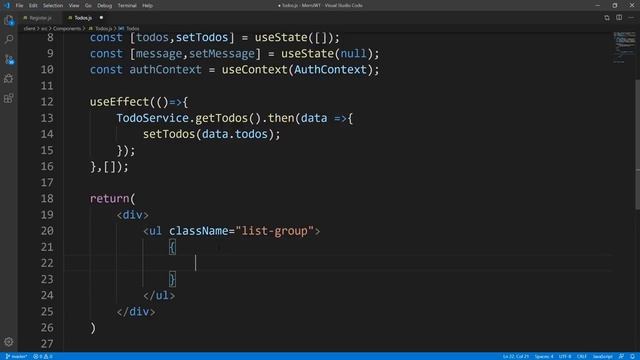Click AuthContext argument on line 10
The width and height of the screenshot is (640, 360).
pos(330,69)
